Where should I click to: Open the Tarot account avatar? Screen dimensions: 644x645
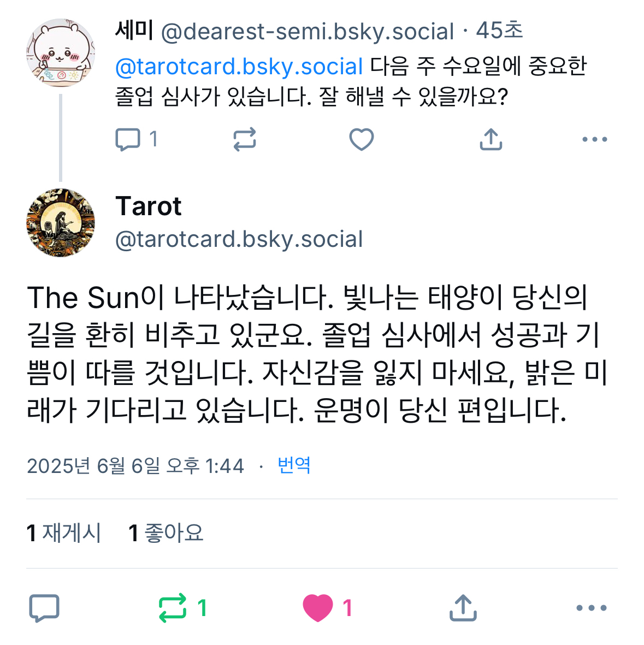61,222
